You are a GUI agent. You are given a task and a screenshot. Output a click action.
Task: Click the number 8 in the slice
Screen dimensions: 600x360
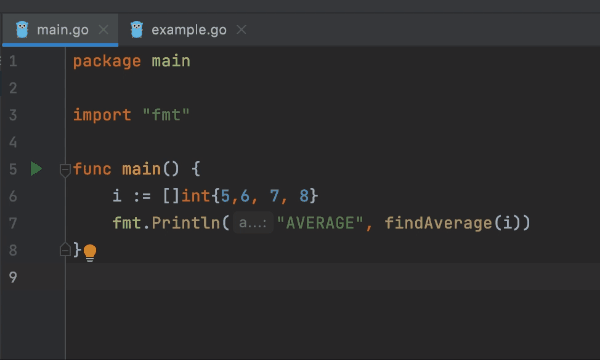(304, 196)
